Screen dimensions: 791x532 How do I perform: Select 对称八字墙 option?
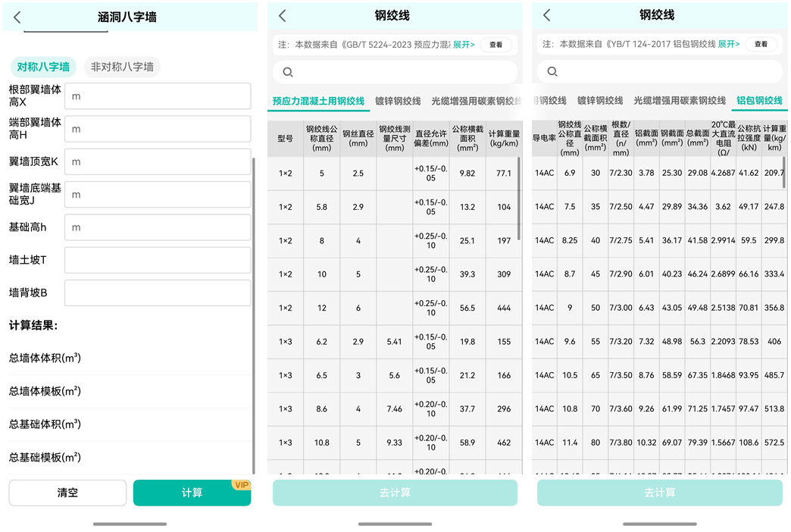coord(43,67)
